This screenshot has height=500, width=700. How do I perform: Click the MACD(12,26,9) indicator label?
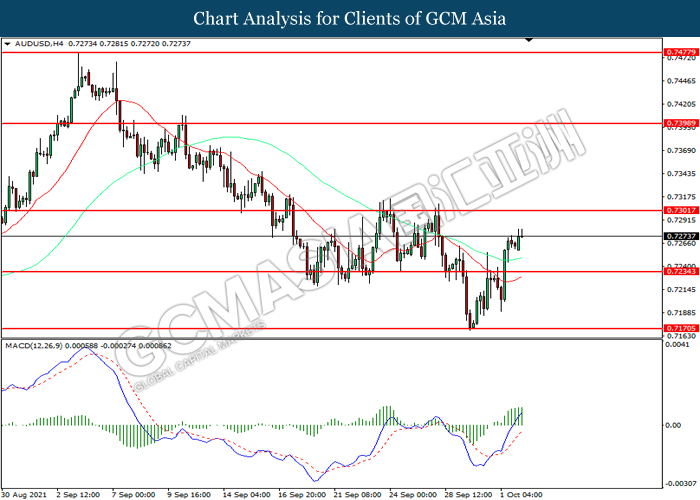(34, 346)
